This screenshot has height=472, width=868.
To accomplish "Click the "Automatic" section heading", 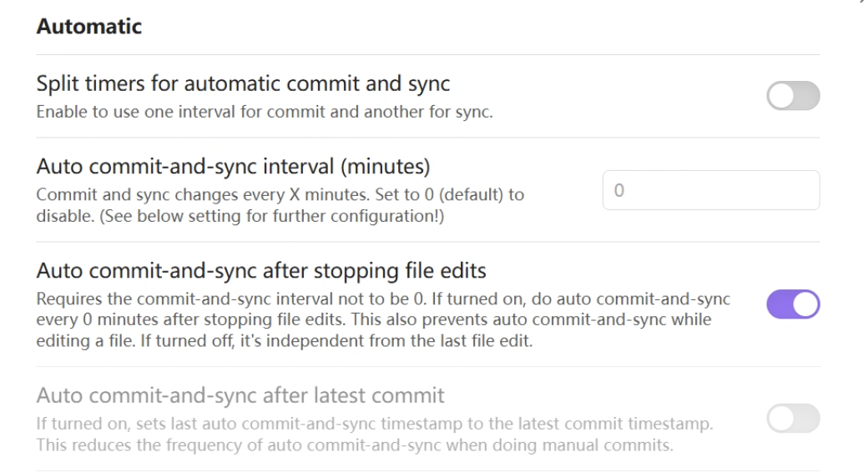I will (89, 27).
